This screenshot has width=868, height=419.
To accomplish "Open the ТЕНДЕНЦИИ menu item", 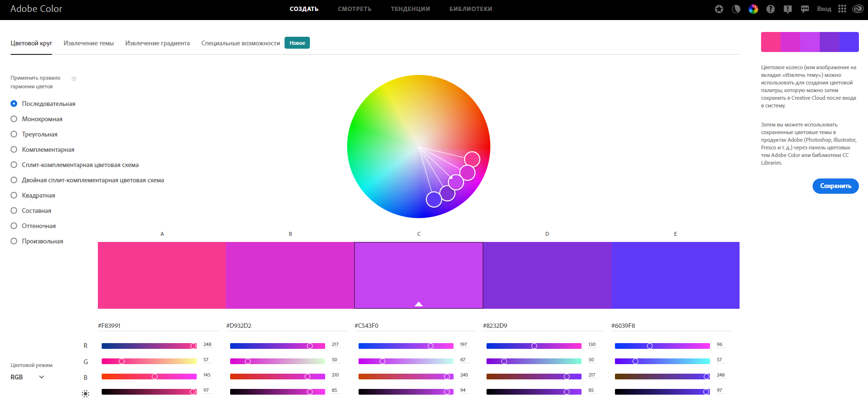I will click(411, 9).
